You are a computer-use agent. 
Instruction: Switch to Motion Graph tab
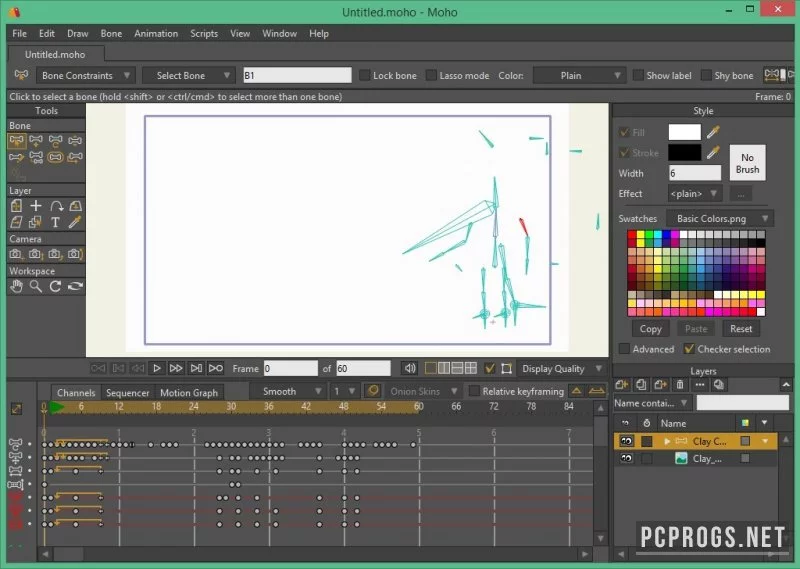(189, 392)
